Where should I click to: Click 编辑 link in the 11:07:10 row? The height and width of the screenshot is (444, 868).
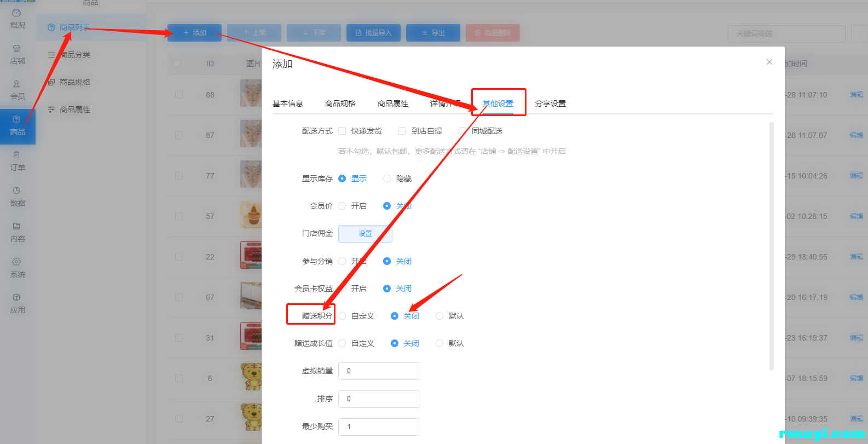tap(857, 95)
